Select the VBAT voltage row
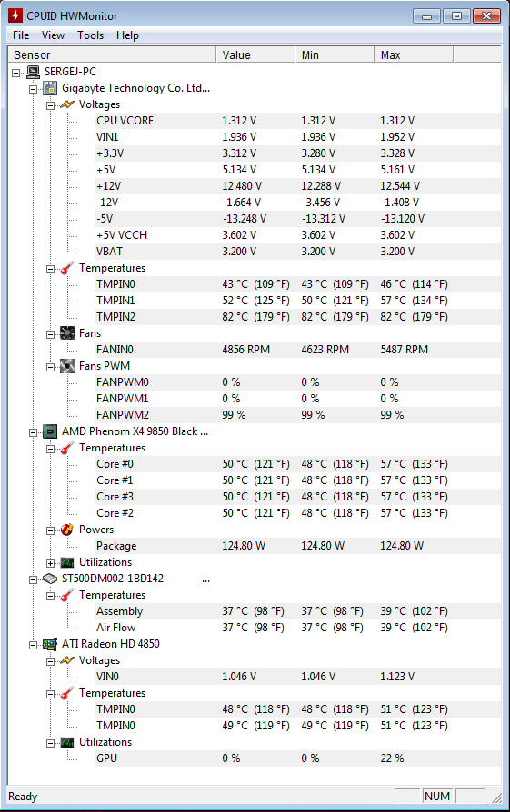 pos(297,252)
